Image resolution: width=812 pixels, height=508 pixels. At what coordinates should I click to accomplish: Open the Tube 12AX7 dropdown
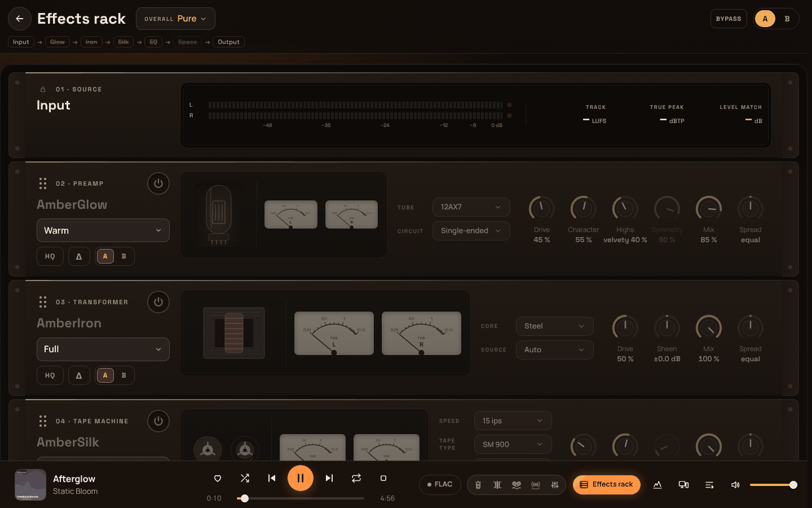coord(471,207)
